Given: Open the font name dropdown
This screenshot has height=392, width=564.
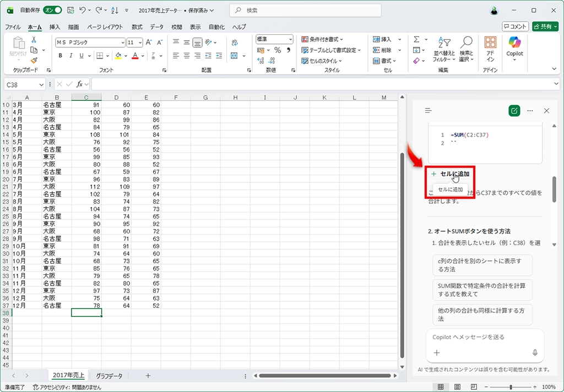Looking at the screenshot, I should (x=122, y=42).
